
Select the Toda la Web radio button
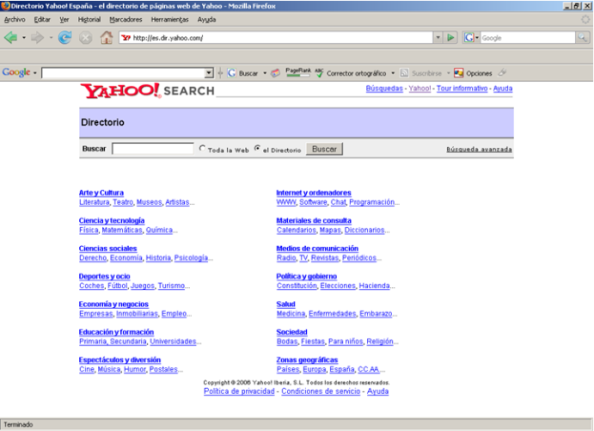coord(202,148)
